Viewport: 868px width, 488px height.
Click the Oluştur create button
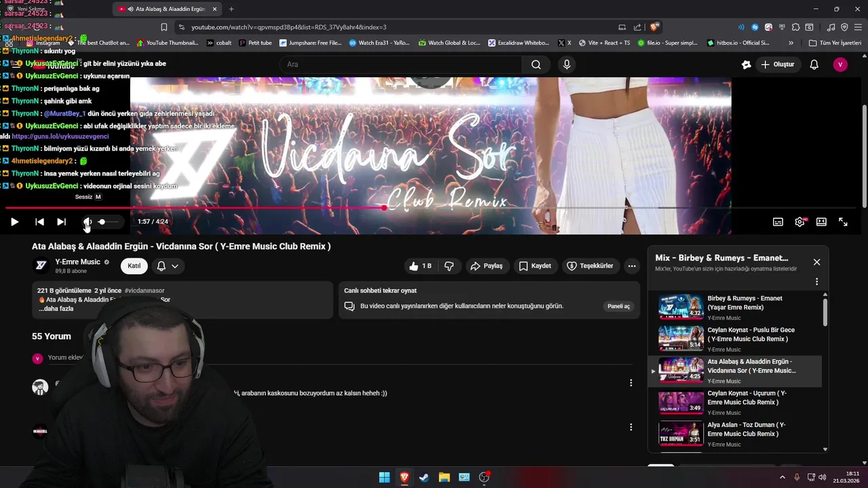tap(777, 64)
